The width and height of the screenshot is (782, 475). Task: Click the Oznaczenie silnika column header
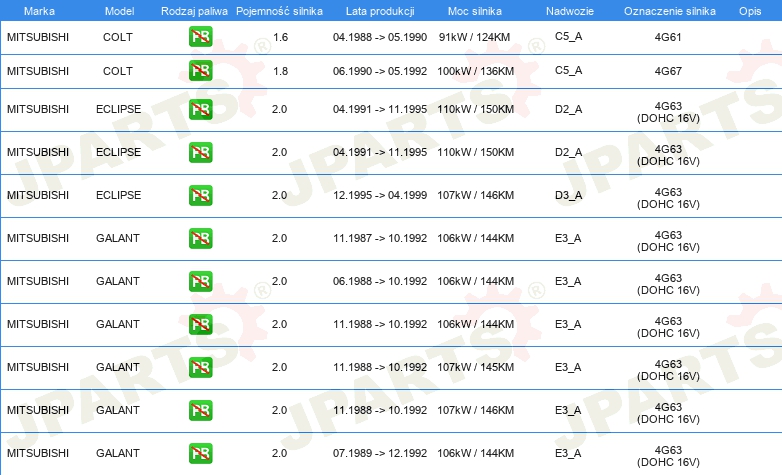tap(670, 11)
